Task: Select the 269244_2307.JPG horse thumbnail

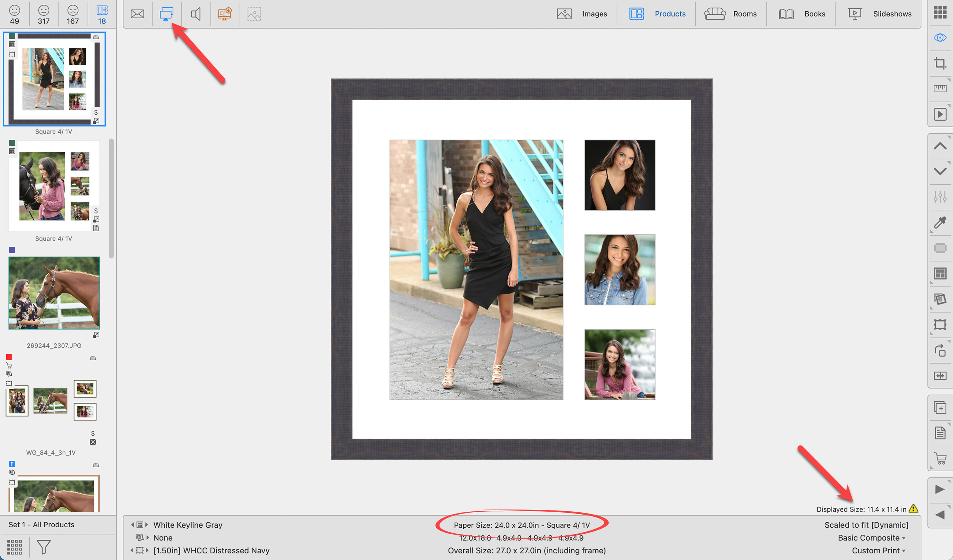Action: tap(54, 293)
